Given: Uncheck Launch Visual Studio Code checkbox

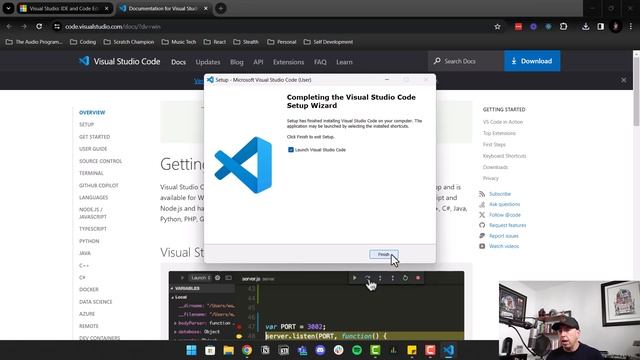Looking at the screenshot, I should (291, 150).
